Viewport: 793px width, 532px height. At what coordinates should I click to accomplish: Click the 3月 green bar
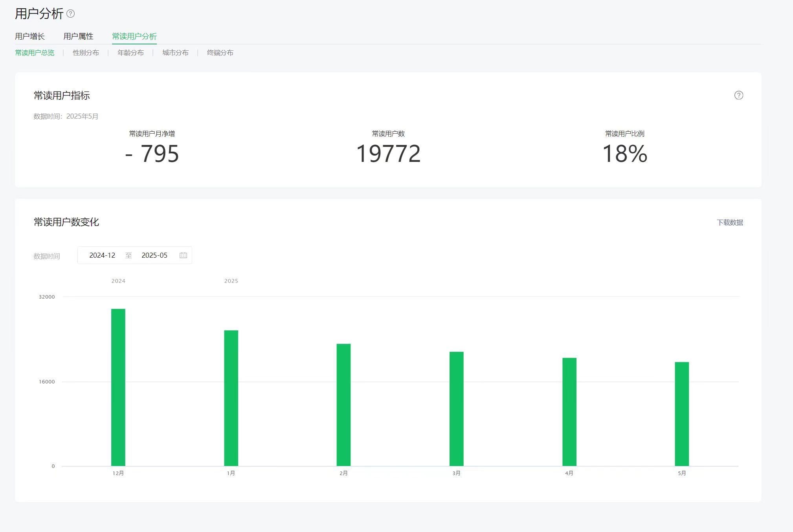click(x=456, y=409)
